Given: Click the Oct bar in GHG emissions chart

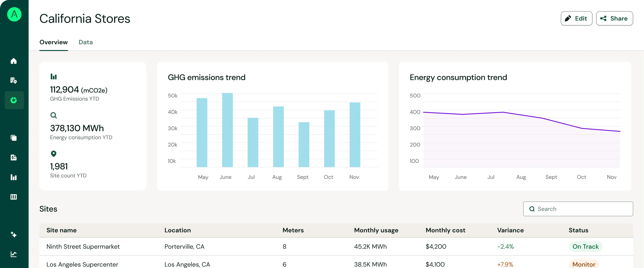Looking at the screenshot, I should pyautogui.click(x=330, y=139).
